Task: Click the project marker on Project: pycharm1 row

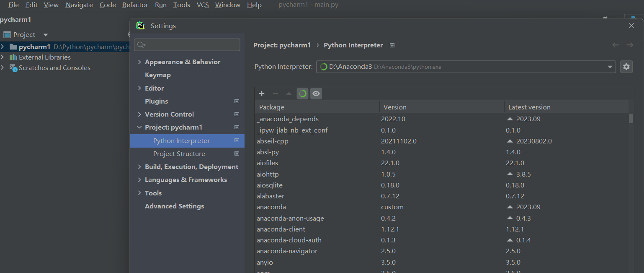Action: (237, 127)
